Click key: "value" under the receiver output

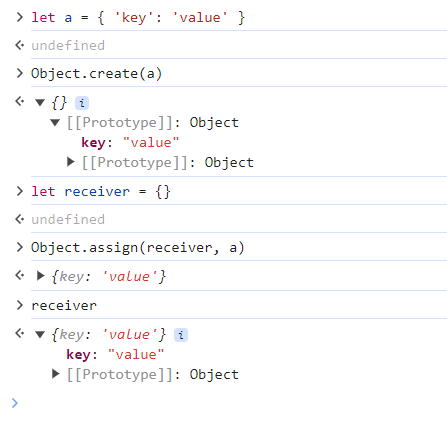[x=115, y=355]
